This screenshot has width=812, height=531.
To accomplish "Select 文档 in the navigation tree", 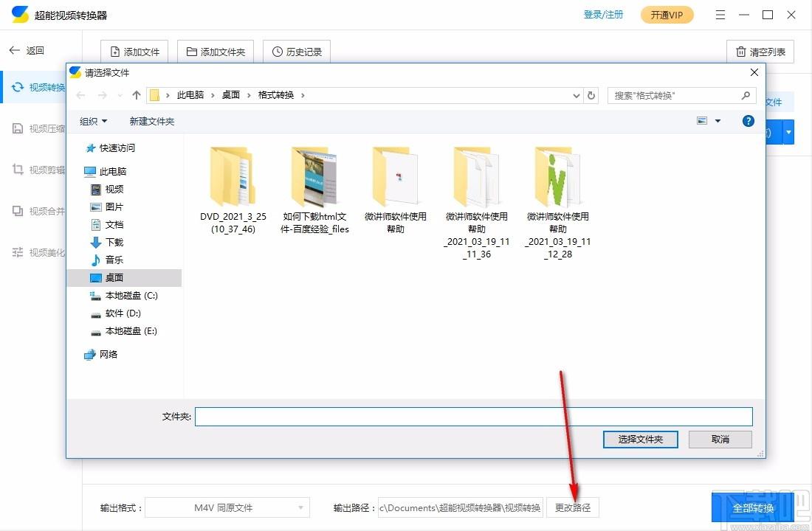I will coord(108,224).
